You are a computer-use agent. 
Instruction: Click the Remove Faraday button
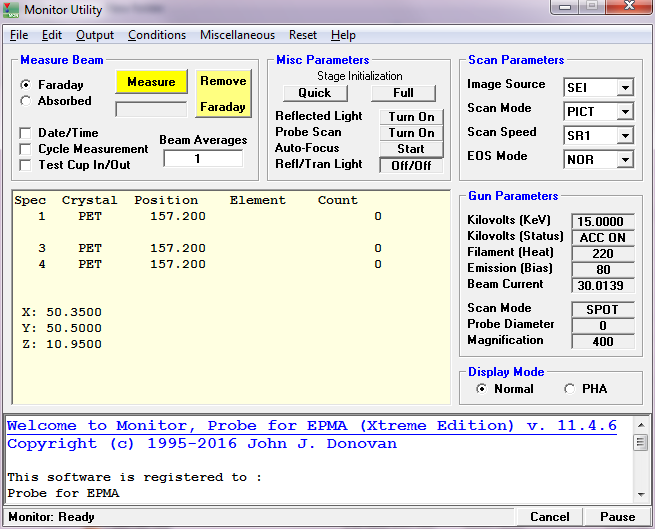coord(223,93)
